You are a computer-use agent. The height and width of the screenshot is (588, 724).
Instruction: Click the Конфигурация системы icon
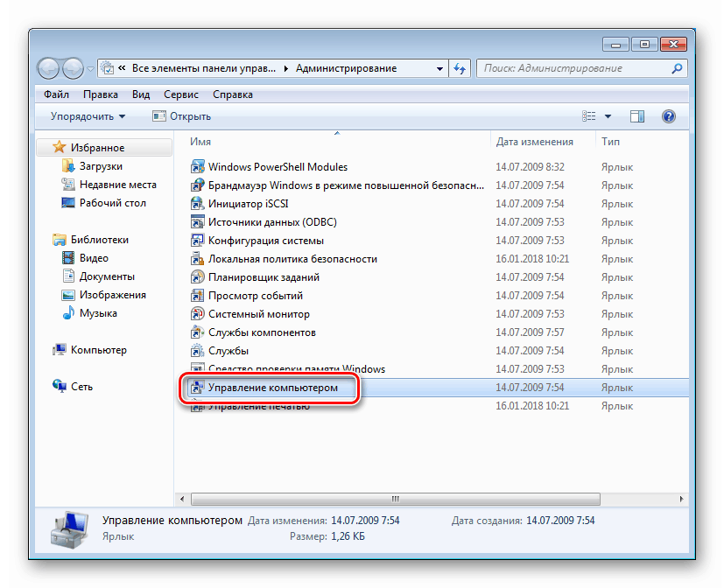click(x=197, y=241)
